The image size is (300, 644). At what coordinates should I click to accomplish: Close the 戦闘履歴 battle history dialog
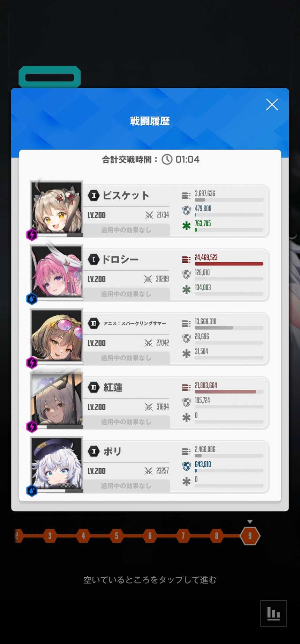[272, 104]
